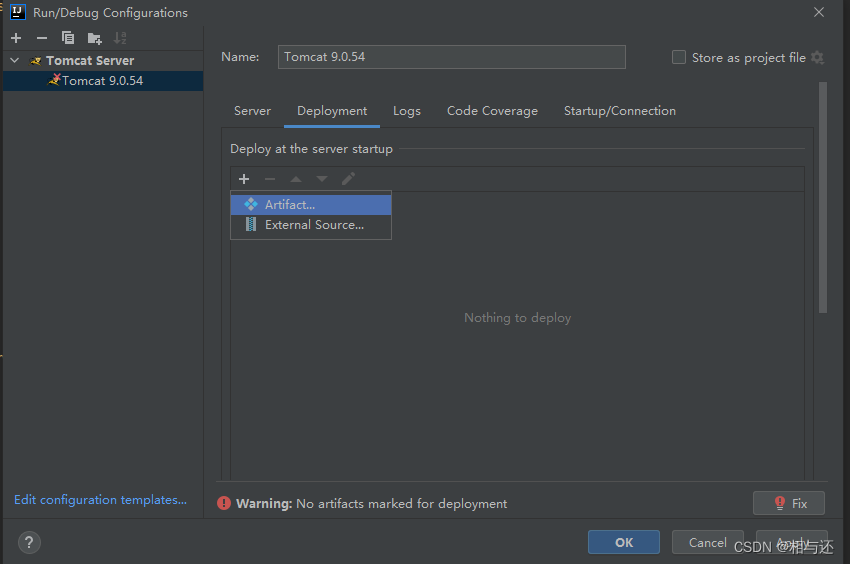Edit deployment item with pencil icon

[x=349, y=178]
